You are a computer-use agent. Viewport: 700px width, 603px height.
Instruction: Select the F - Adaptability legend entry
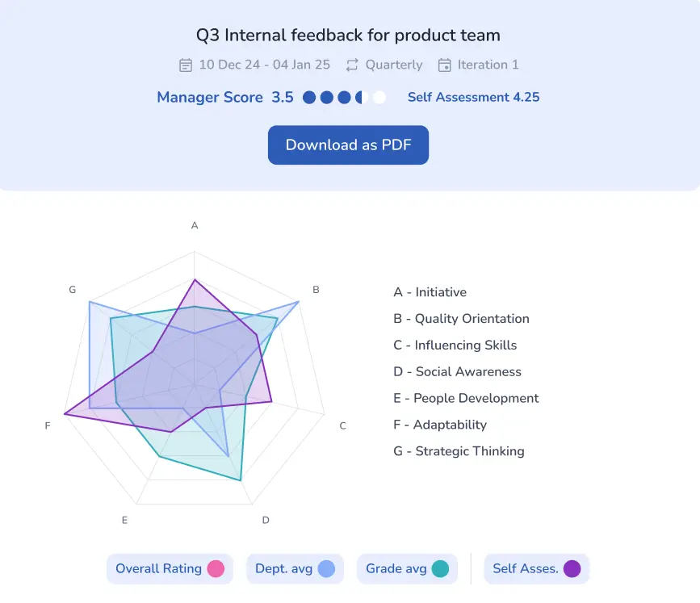440,425
